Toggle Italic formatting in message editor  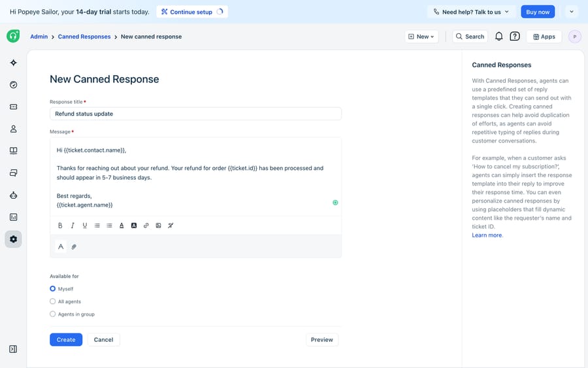(73, 226)
